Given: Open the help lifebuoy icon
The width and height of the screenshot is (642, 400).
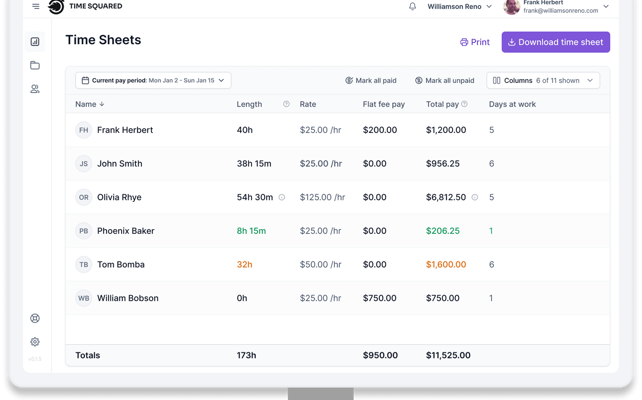Looking at the screenshot, I should tap(35, 318).
